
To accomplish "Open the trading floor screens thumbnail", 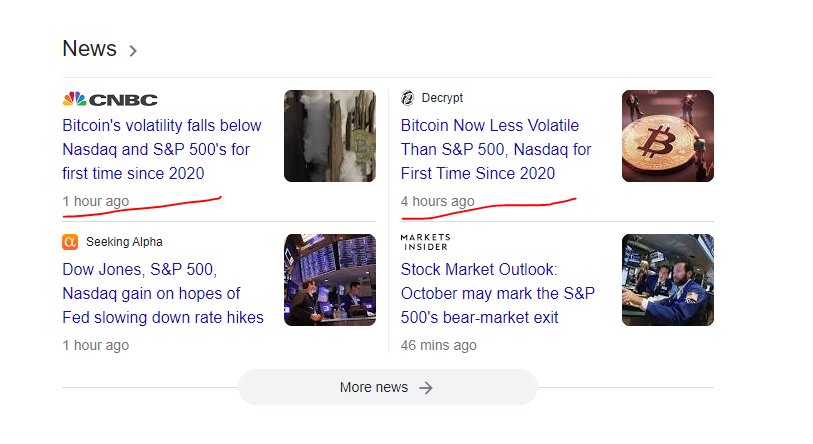I will (330, 280).
